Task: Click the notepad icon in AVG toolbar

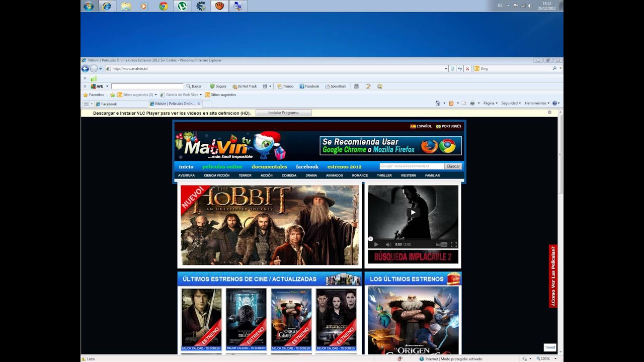Action: click(368, 86)
